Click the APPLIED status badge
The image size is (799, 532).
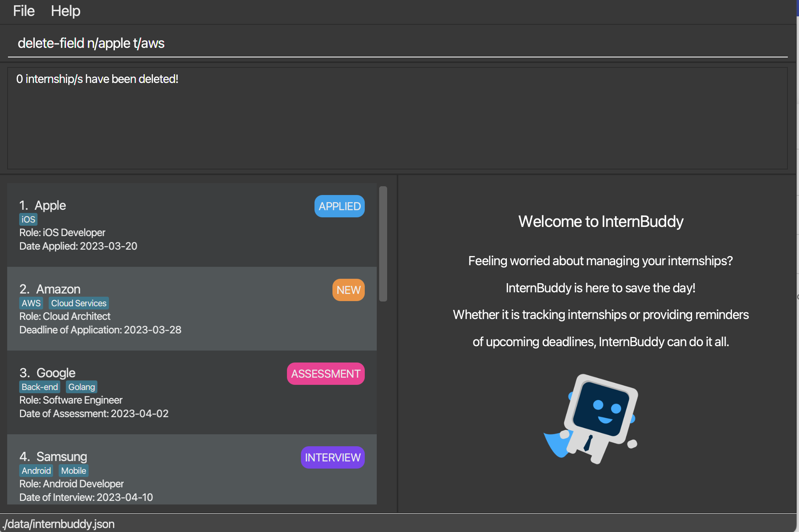pyautogui.click(x=339, y=206)
